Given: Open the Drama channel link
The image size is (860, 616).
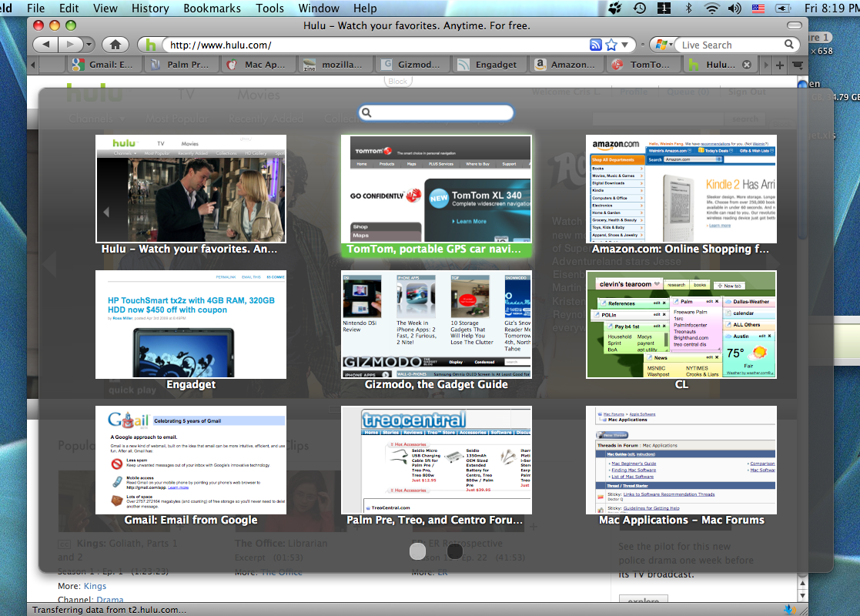Looking at the screenshot, I should pyautogui.click(x=109, y=600).
